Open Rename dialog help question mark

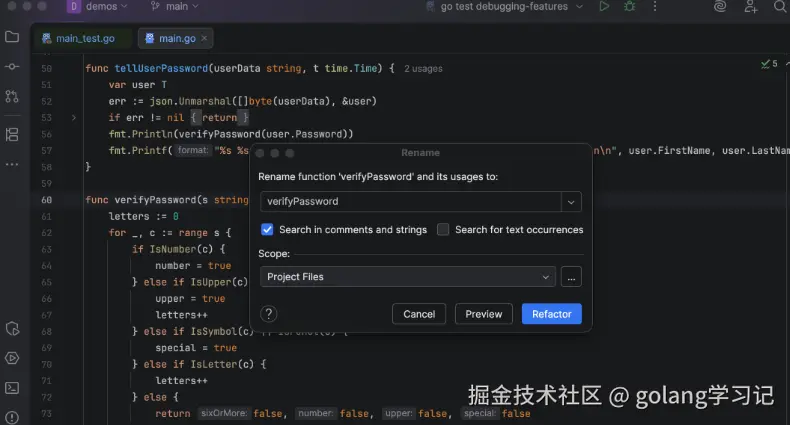(x=269, y=314)
